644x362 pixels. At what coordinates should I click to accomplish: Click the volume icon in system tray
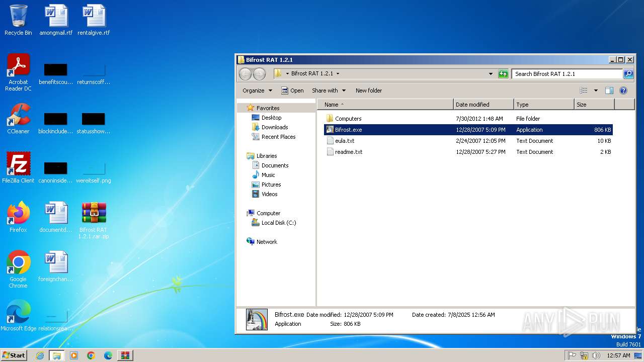[x=596, y=355]
